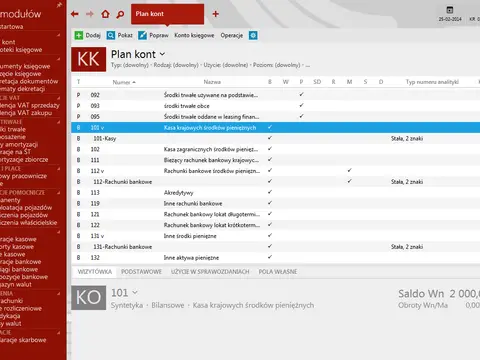Open the Operacje menu

[x=232, y=35]
